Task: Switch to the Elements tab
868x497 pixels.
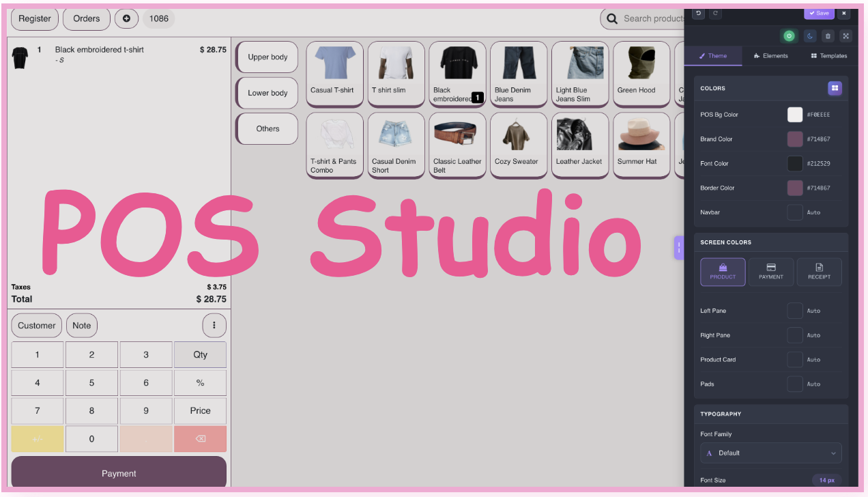Action: pyautogui.click(x=771, y=56)
